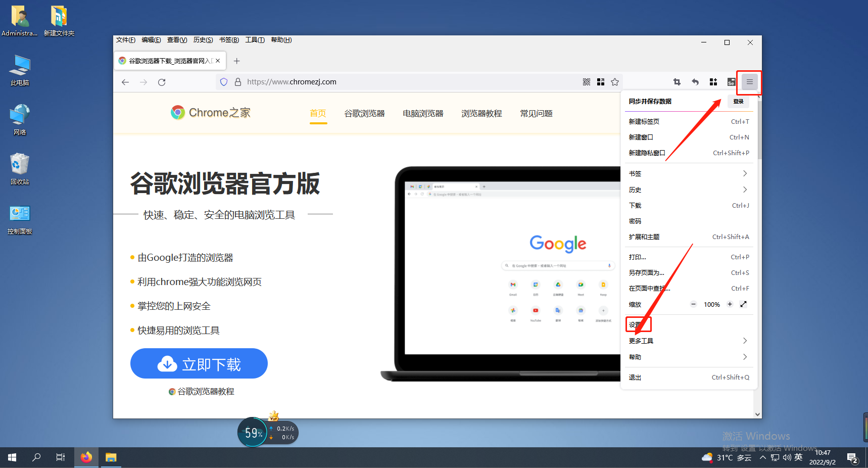The height and width of the screenshot is (468, 868).
Task: Close the 谷歌浏览器下载 tab
Action: (218, 61)
